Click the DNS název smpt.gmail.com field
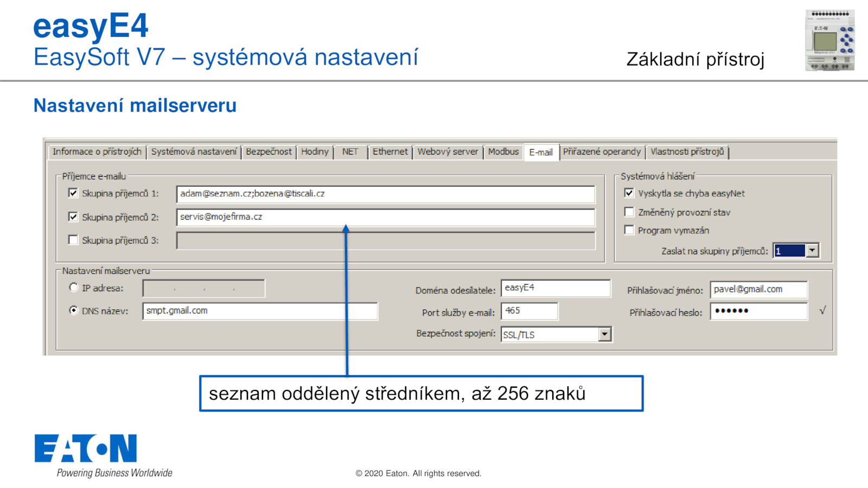 coord(260,311)
